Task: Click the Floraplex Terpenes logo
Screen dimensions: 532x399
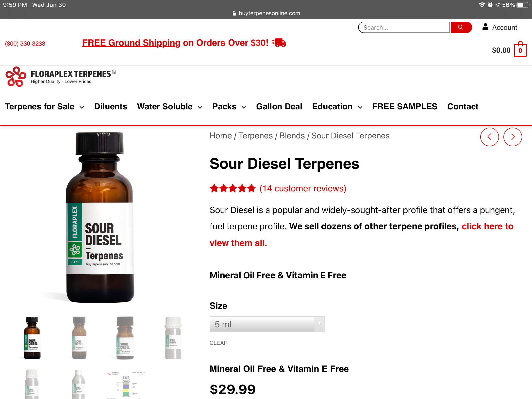Action: pos(60,77)
